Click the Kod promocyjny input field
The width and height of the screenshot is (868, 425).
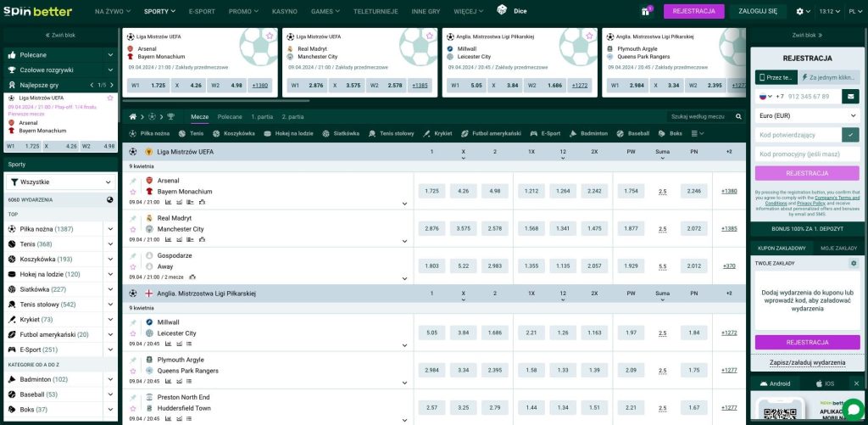coord(807,154)
